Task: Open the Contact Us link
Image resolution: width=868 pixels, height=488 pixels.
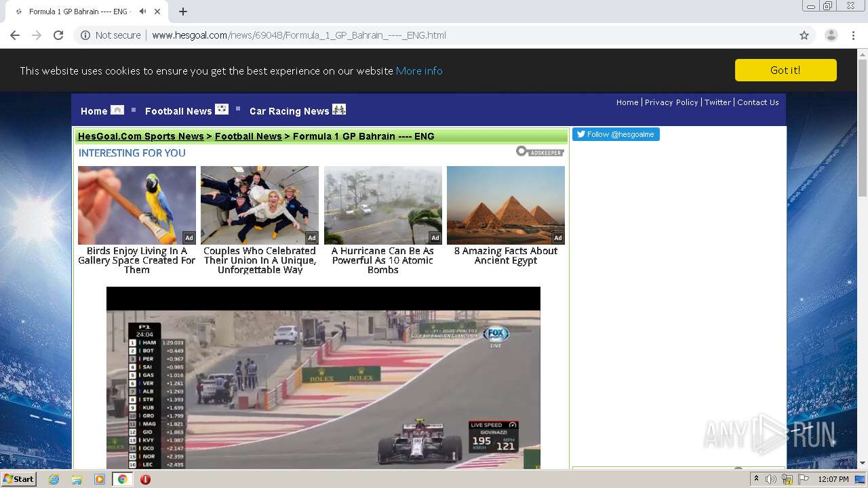Action: (758, 102)
